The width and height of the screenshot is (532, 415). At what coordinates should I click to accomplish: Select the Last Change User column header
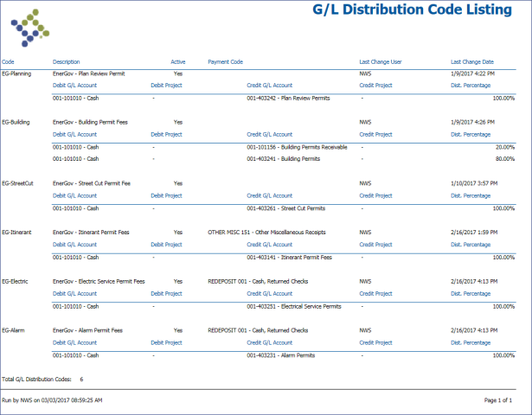[380, 62]
